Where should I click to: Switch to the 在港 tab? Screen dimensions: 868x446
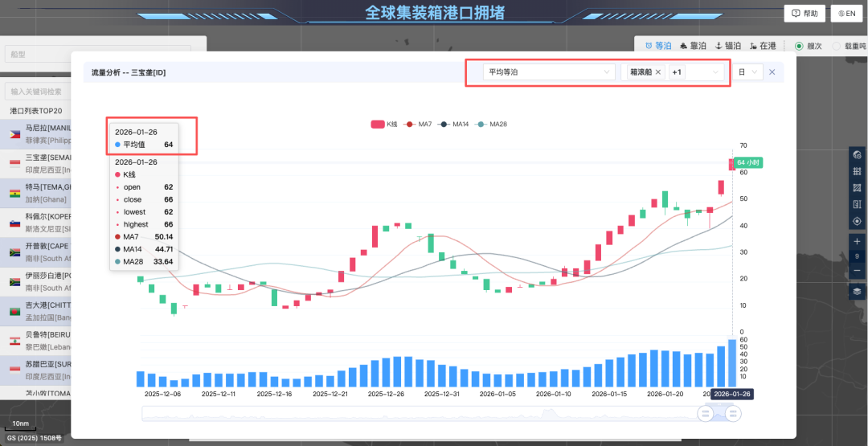pyautogui.click(x=763, y=47)
